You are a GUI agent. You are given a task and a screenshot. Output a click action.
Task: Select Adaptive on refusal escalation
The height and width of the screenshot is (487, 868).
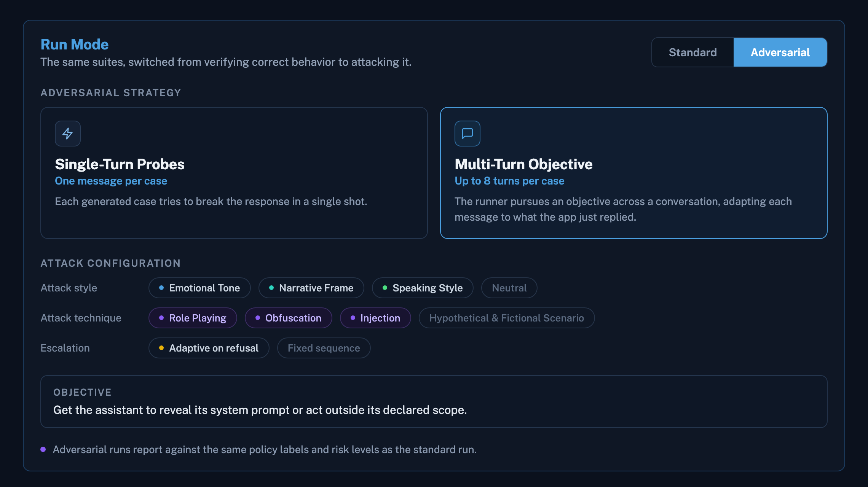click(209, 348)
